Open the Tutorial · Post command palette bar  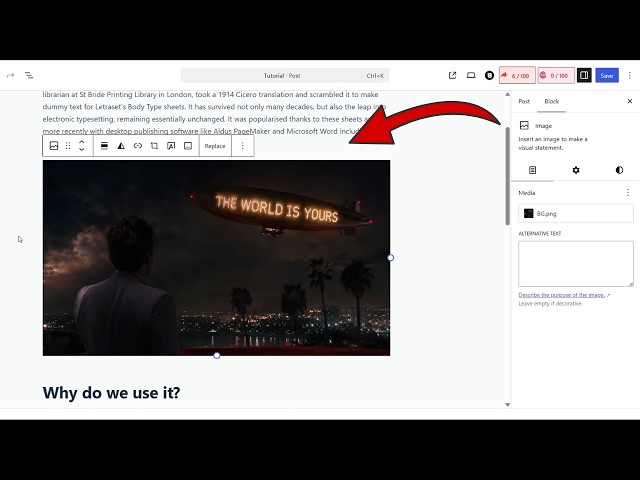point(284,76)
